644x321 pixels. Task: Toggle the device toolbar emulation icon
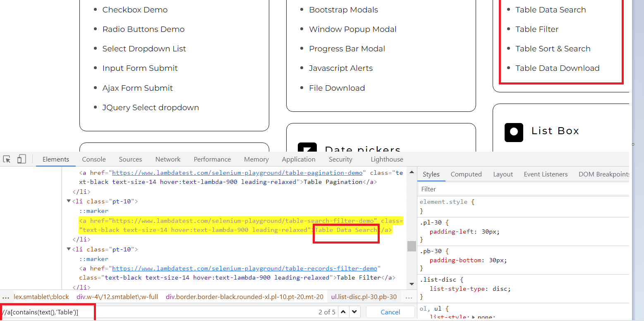(22, 159)
